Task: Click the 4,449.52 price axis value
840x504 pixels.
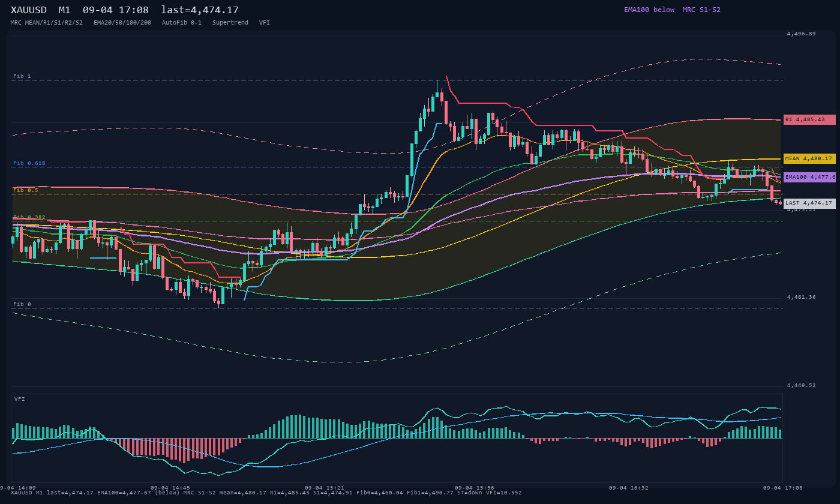Action: click(x=802, y=385)
